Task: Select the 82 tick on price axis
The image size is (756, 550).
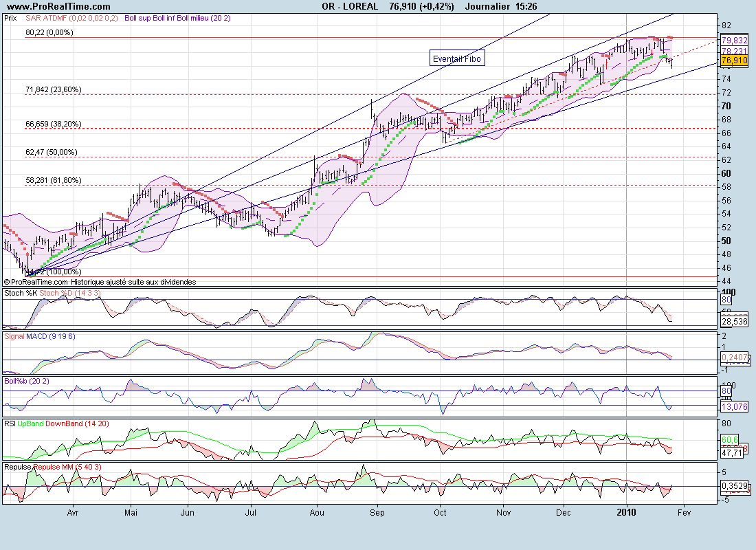Action: (x=726, y=25)
